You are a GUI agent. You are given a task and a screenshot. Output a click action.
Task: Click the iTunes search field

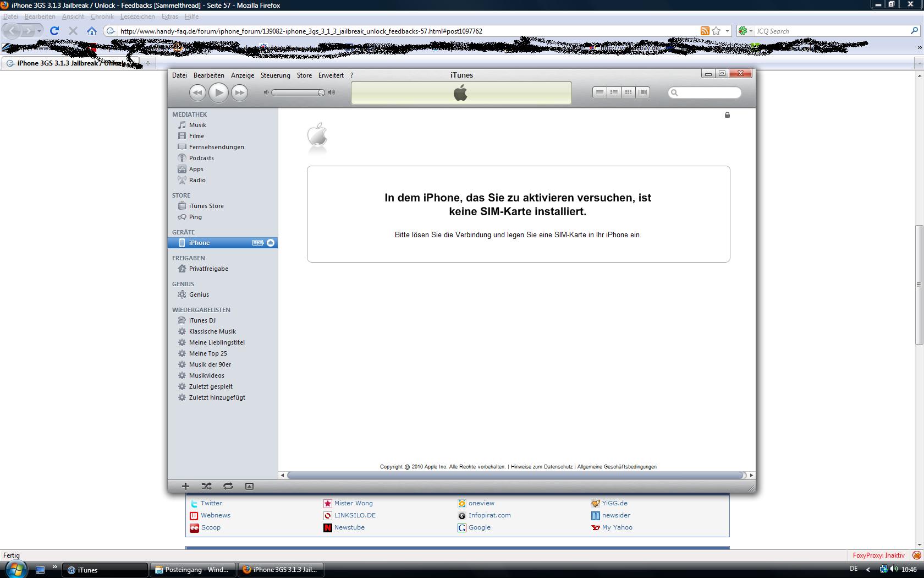705,92
